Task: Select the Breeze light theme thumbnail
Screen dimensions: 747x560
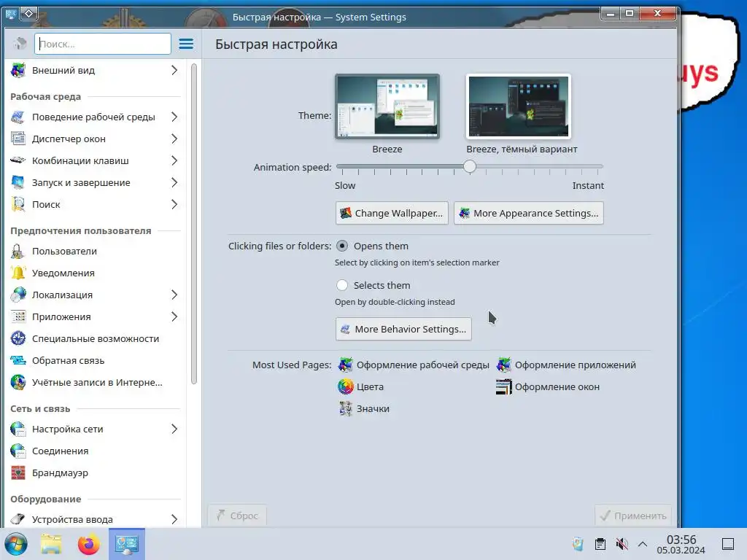Action: (x=387, y=106)
